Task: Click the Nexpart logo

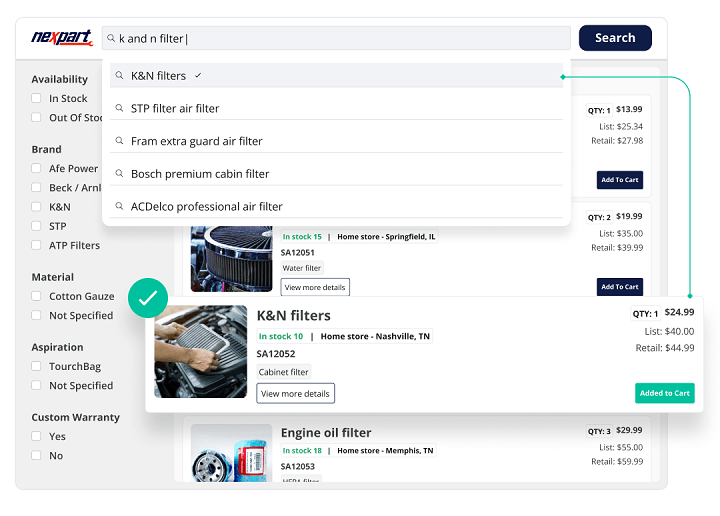Action: (x=62, y=38)
